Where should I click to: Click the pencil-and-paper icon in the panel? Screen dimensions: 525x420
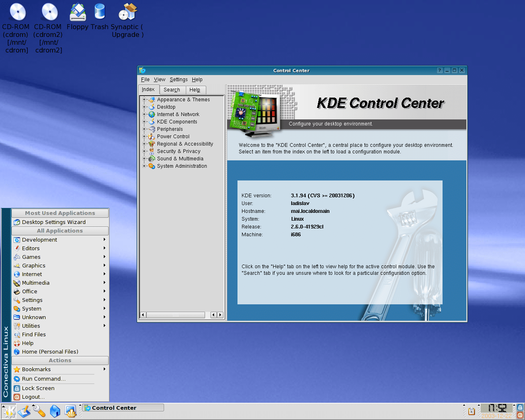tap(24, 411)
